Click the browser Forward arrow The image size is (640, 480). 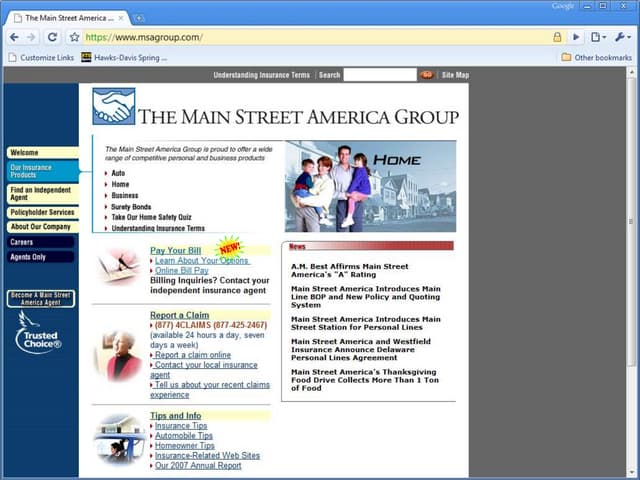tap(31, 37)
